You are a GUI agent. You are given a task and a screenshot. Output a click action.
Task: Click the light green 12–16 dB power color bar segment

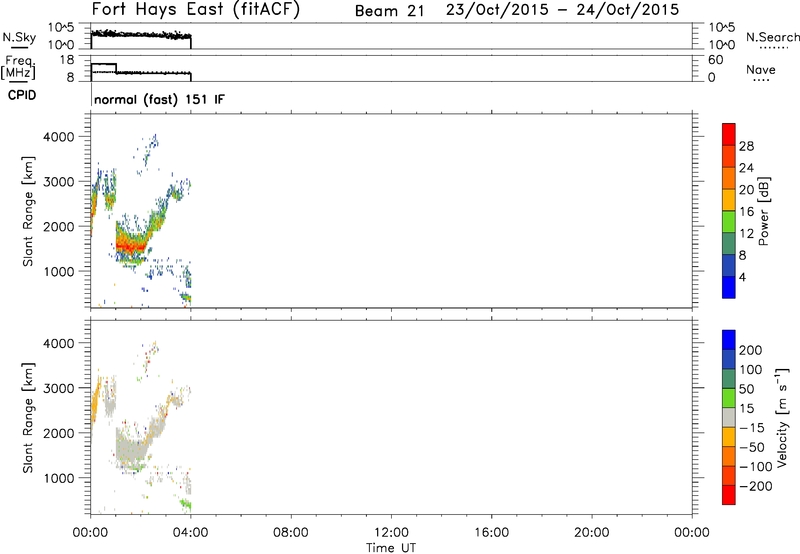click(x=729, y=221)
